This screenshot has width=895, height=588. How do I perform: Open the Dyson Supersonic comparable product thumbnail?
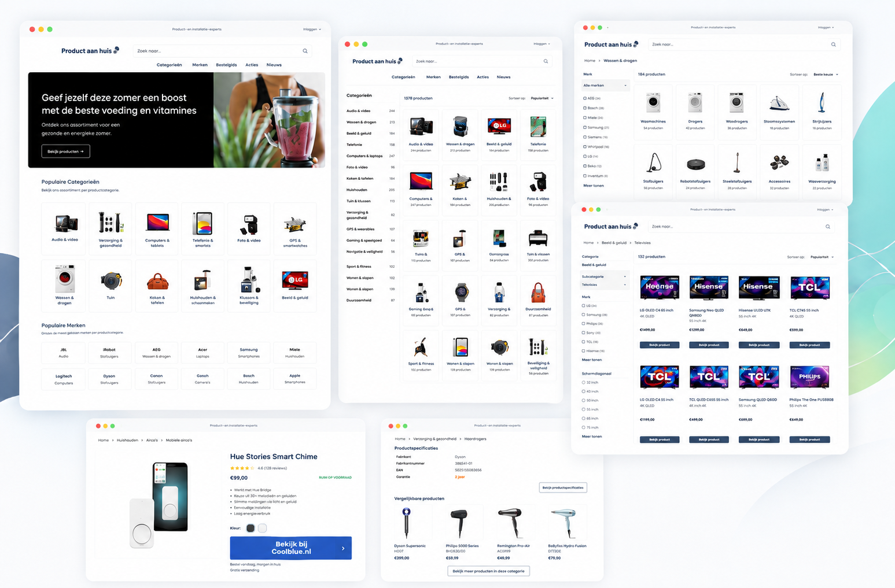point(407,522)
